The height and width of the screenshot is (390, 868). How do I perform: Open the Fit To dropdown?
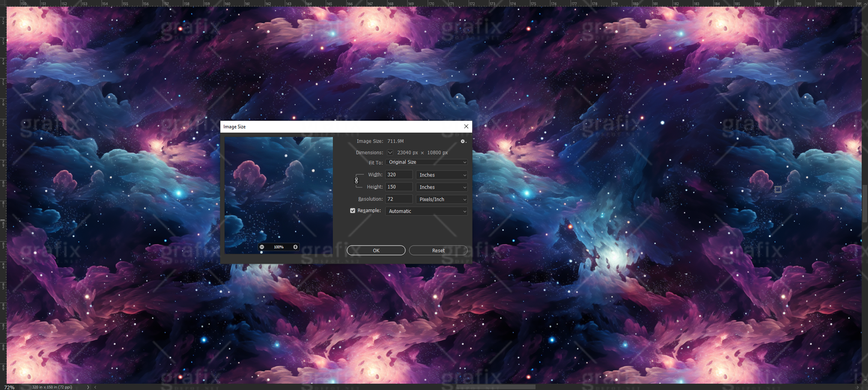pyautogui.click(x=426, y=162)
